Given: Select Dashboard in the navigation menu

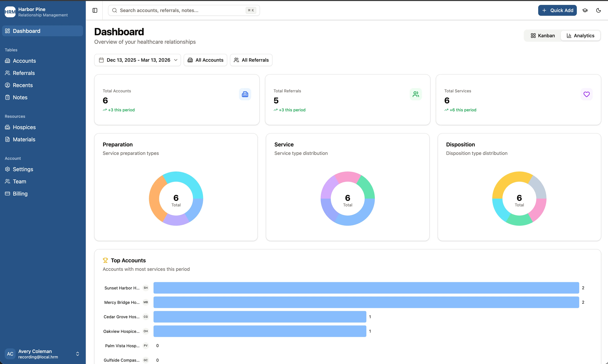Looking at the screenshot, I should 26,31.
